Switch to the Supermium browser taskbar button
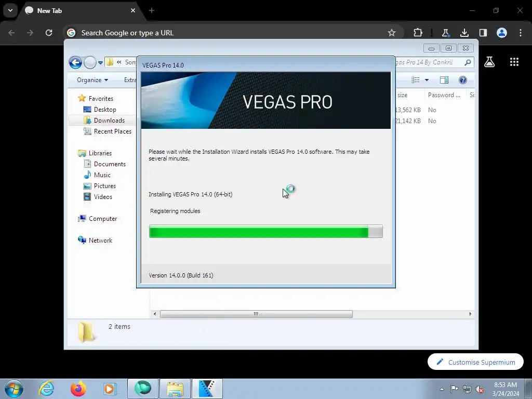The height and width of the screenshot is (399, 532). coord(143,389)
